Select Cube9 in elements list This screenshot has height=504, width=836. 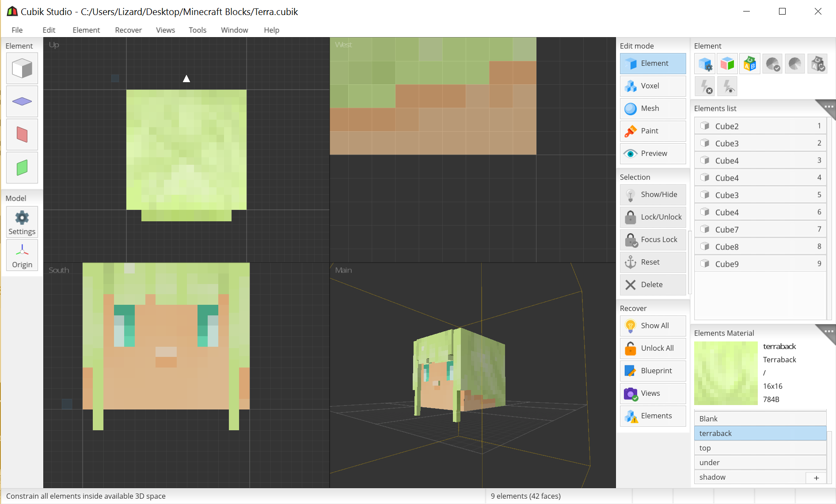(x=760, y=264)
